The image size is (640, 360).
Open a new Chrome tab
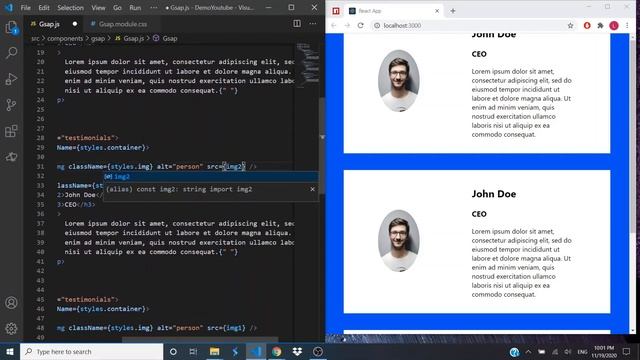[x=453, y=11]
